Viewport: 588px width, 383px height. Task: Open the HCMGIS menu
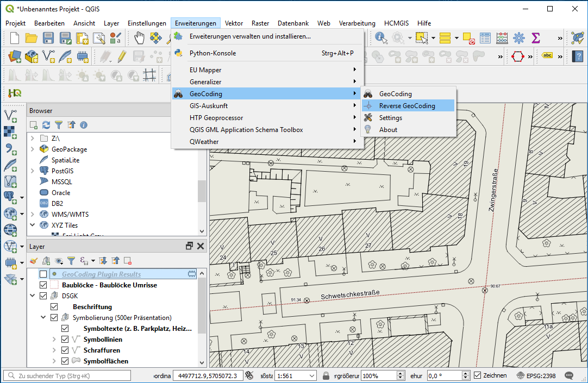coord(396,23)
